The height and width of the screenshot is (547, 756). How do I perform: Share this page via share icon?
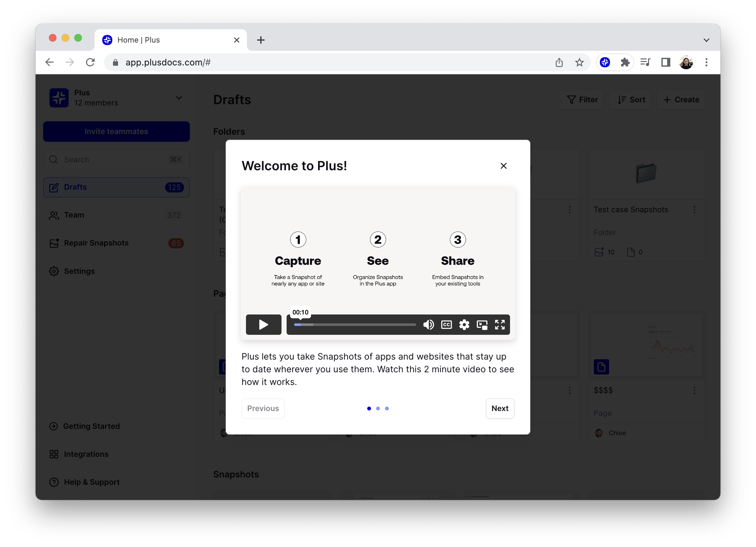click(559, 62)
